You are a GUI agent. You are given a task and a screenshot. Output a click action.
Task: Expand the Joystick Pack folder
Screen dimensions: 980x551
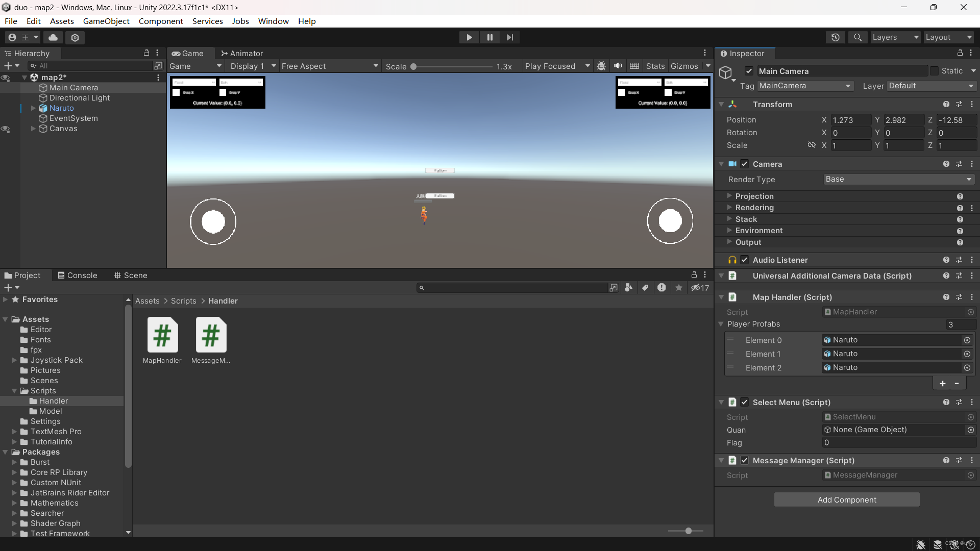coord(14,360)
